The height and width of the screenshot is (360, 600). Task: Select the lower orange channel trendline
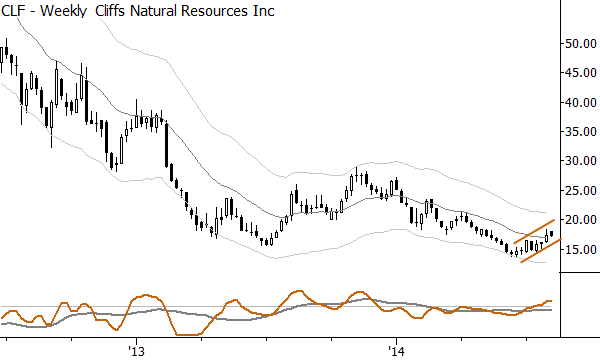pyautogui.click(x=541, y=251)
